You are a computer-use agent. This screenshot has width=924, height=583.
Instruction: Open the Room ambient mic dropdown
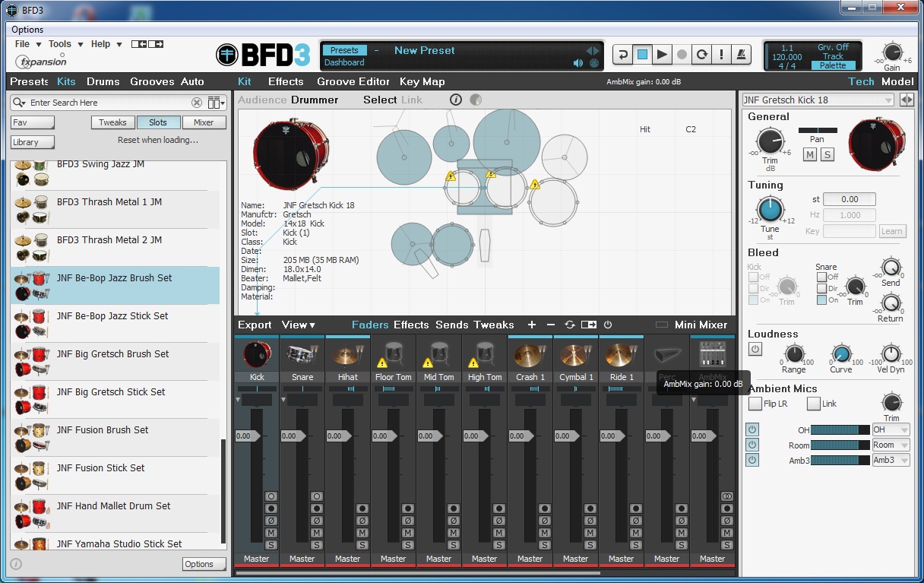tap(891, 445)
